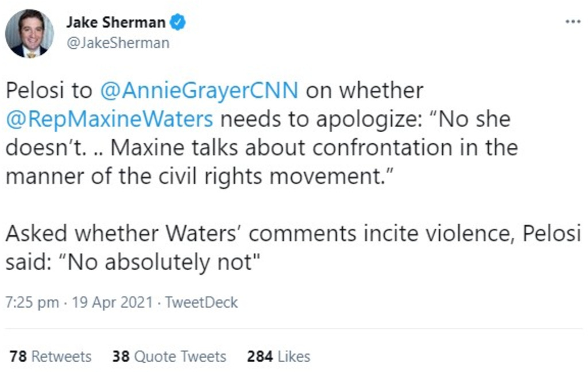Click the 7:25 pm timestamp

click(32, 302)
